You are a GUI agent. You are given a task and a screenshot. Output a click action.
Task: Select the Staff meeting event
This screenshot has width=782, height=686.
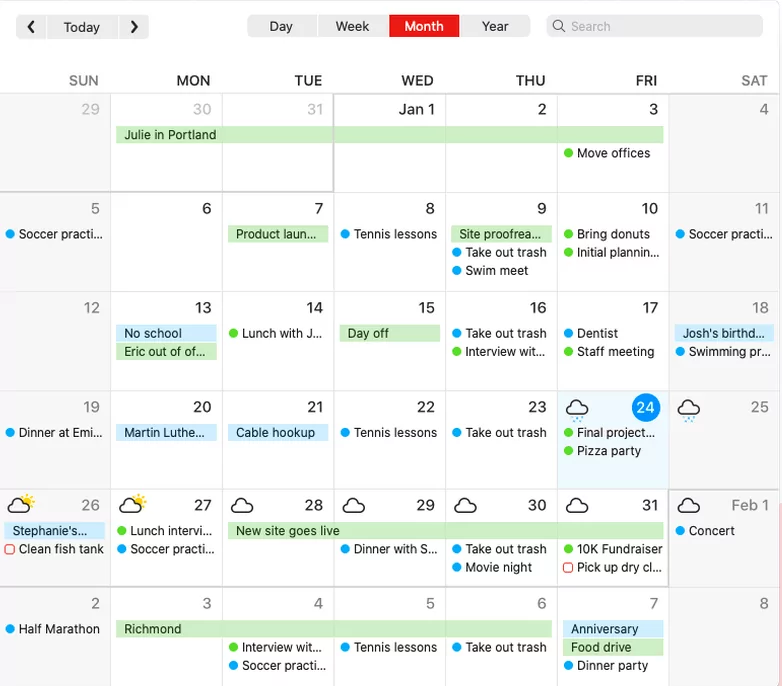tap(608, 351)
